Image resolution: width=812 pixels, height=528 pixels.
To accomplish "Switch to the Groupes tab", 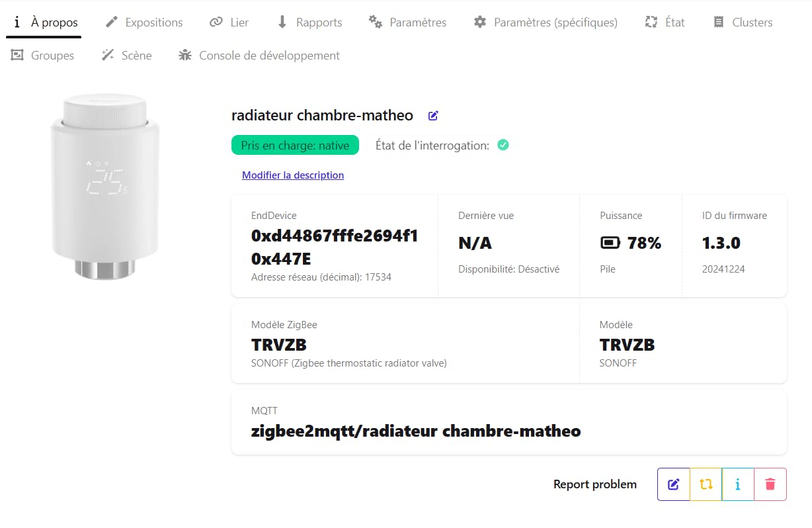I will (x=42, y=56).
